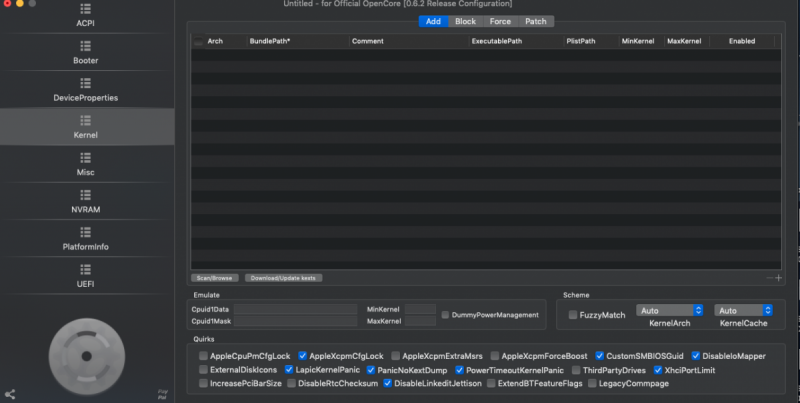Screen dimensions: 800x403
Task: Switch to the Add tab
Action: (433, 21)
